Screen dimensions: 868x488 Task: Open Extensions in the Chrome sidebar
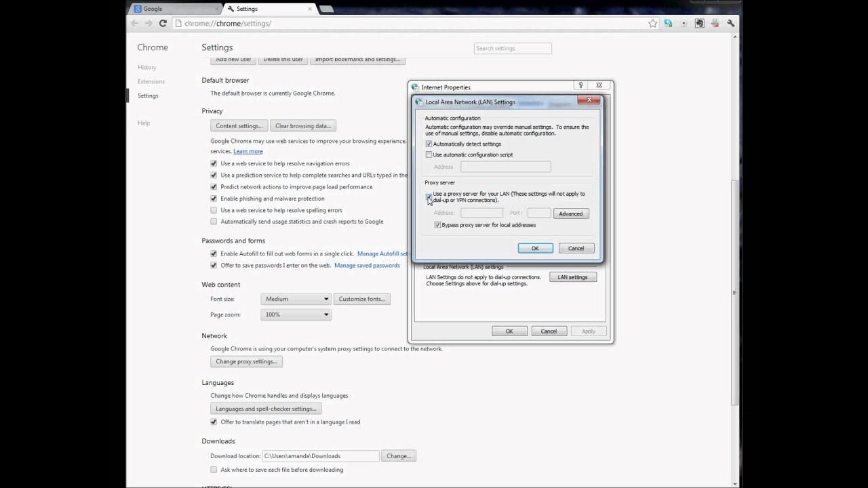[x=151, y=81]
